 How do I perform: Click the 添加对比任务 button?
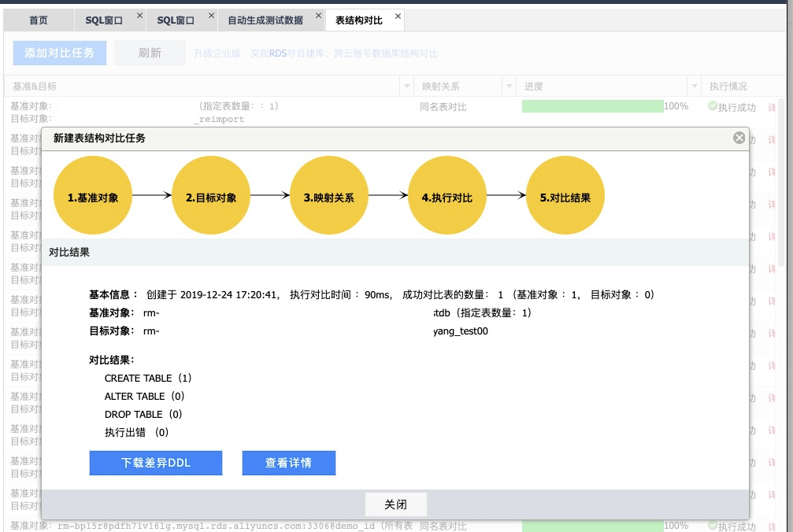click(60, 53)
